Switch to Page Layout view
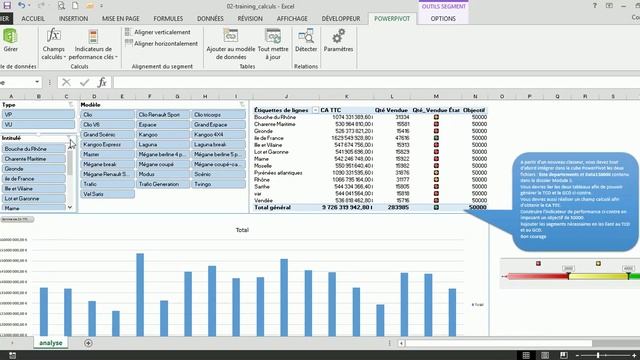This screenshot has width=640, height=360. pos(545,355)
